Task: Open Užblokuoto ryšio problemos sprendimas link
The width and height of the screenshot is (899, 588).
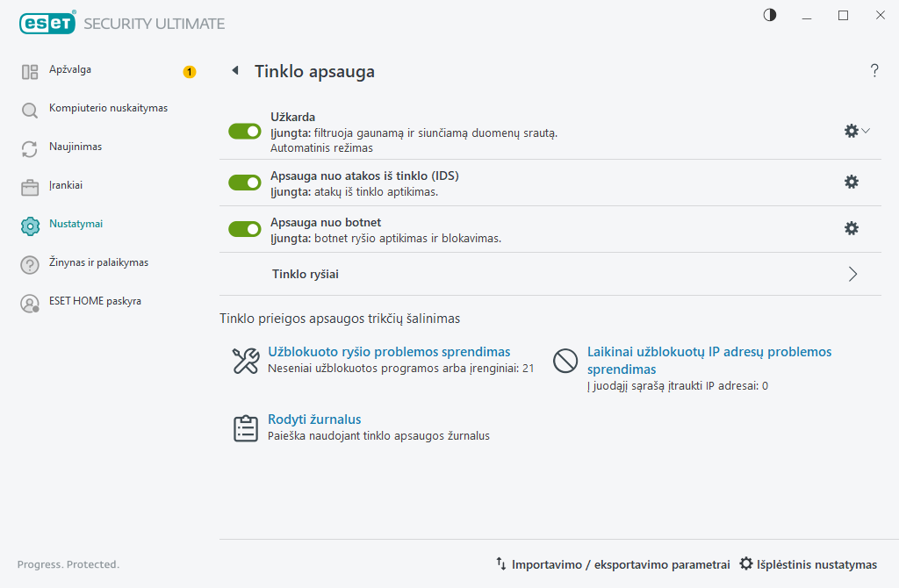Action: 389,351
